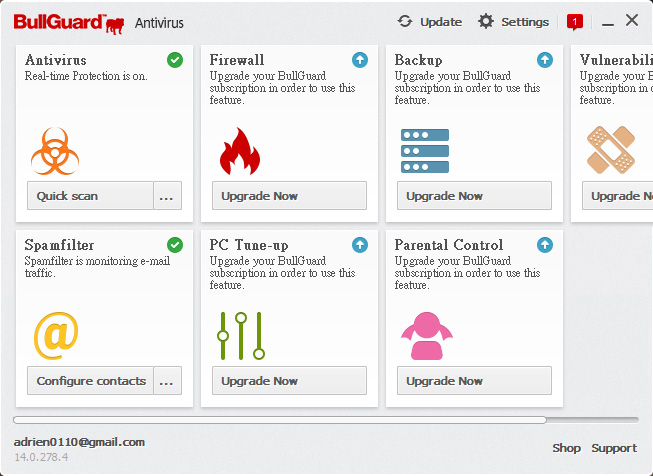Click the blue upgrade arrow on Backup card

pos(545,60)
